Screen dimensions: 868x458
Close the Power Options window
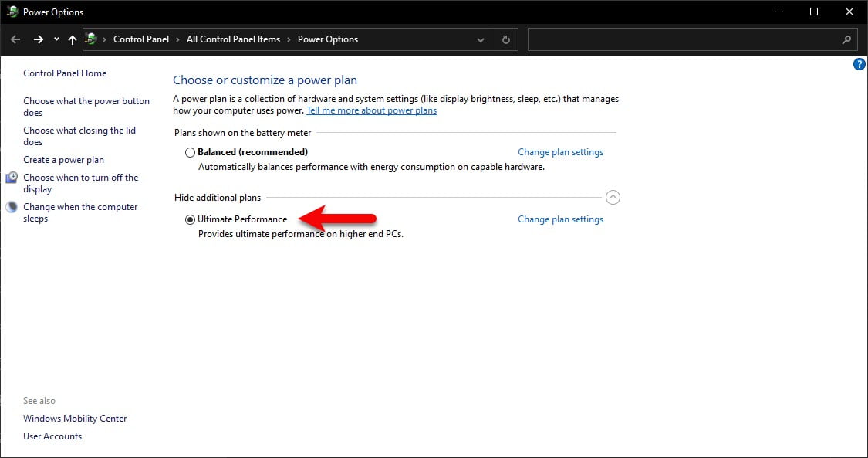[x=849, y=12]
